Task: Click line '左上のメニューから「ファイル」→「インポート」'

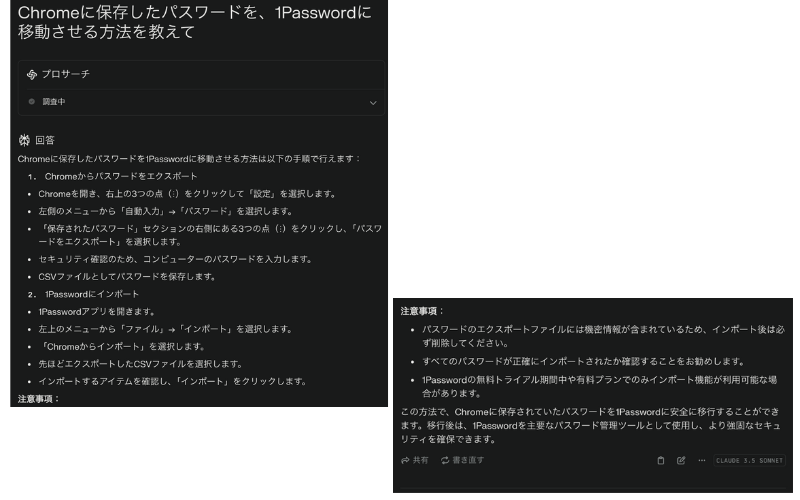Action: pyautogui.click(x=166, y=329)
